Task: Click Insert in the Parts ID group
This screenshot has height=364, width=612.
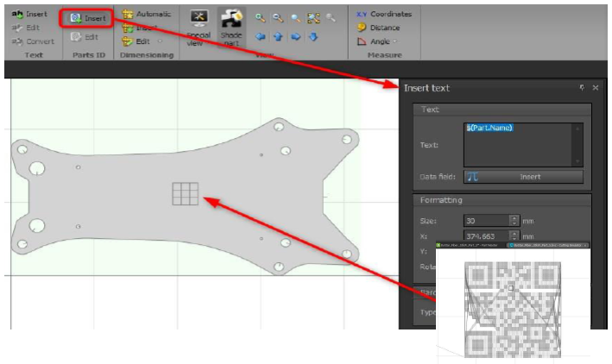Action: [88, 17]
